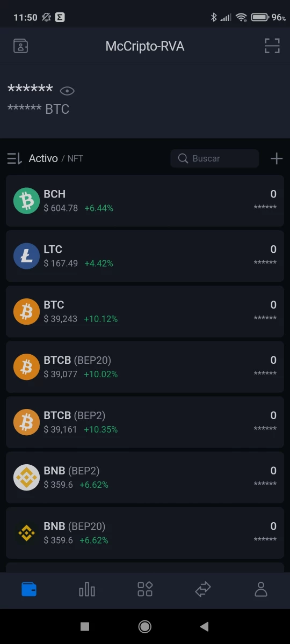Tap the BNB (BEP20) coin logo
290x644 pixels.
tap(26, 532)
